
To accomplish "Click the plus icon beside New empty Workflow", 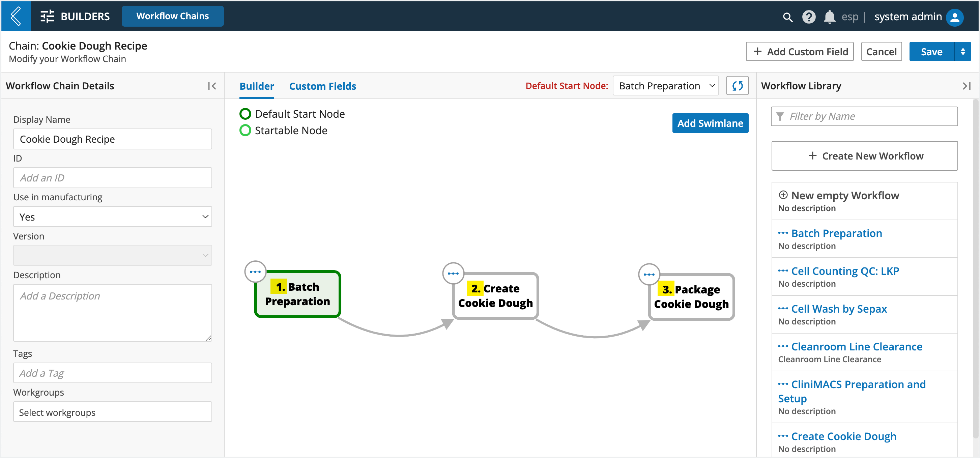I will pos(783,195).
